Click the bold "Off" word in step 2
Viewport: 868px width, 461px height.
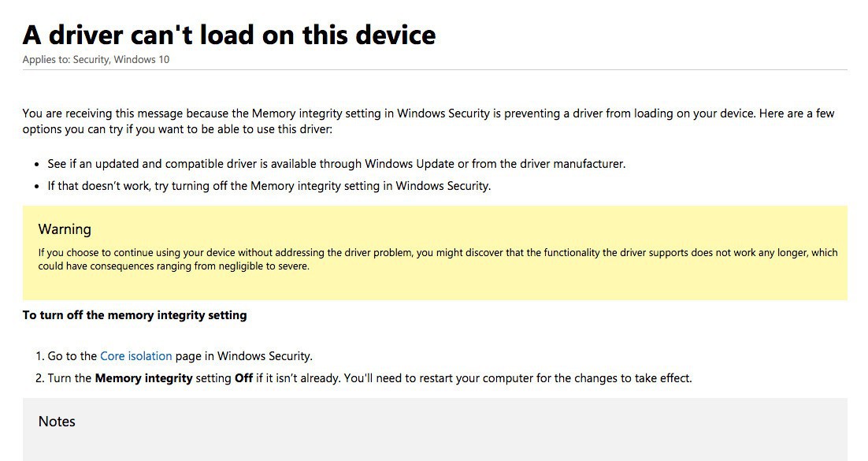[243, 378]
